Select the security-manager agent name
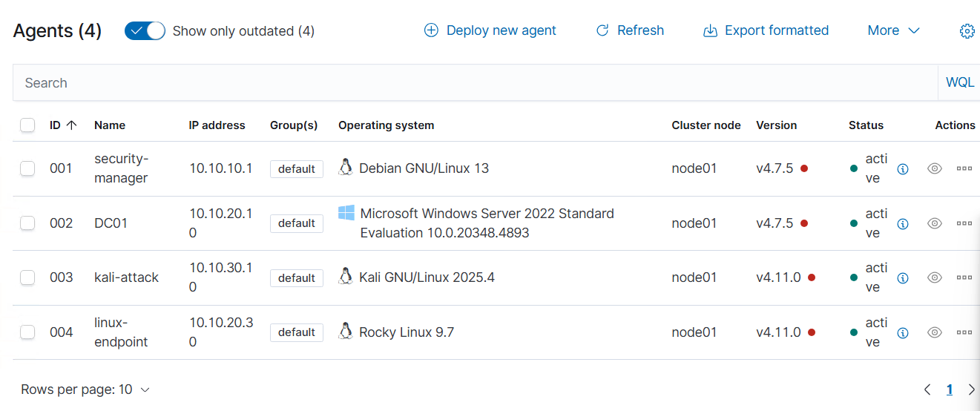Screen dimensions: 980x411 (122, 168)
